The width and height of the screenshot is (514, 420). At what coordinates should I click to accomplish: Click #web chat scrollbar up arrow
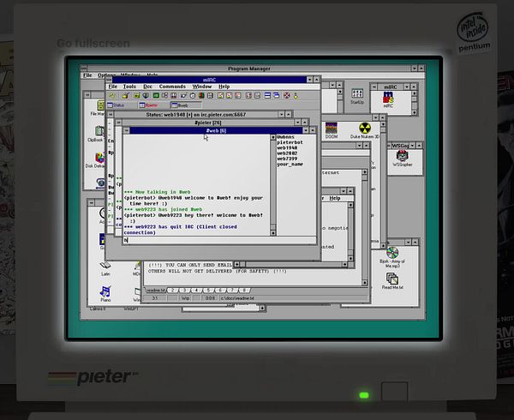(x=273, y=138)
